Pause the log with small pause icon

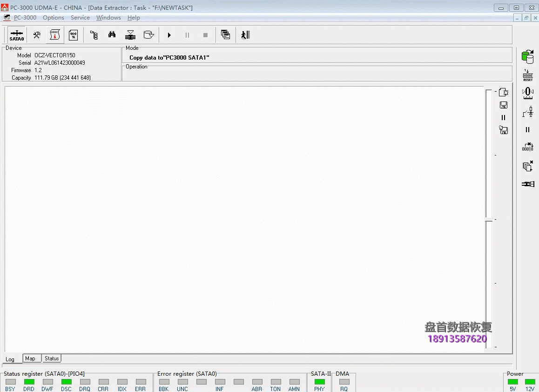[504, 118]
